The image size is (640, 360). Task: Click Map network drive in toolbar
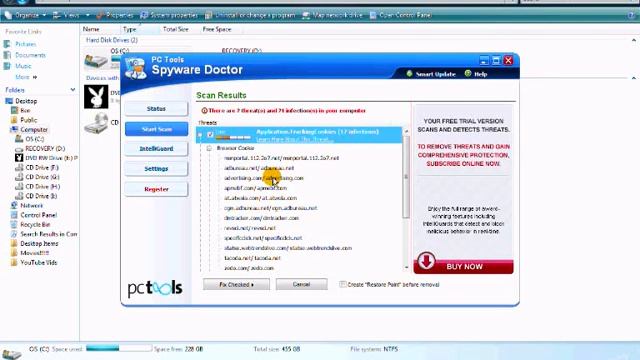pos(332,15)
